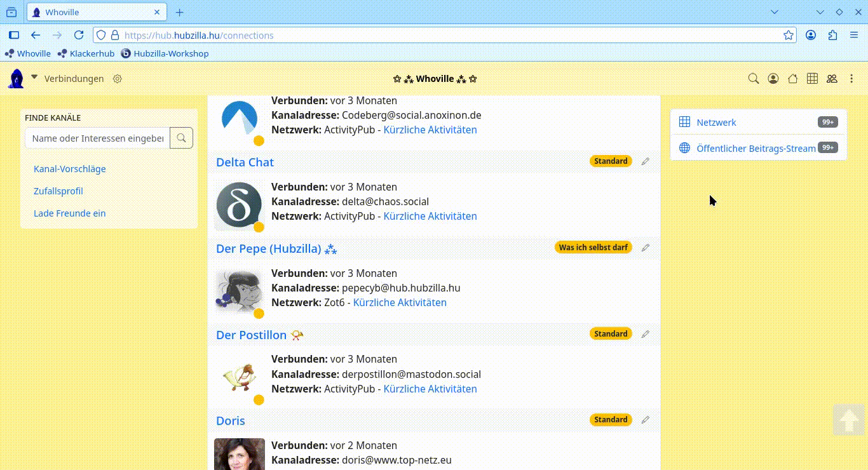Go to channel home via house icon

coord(792,79)
